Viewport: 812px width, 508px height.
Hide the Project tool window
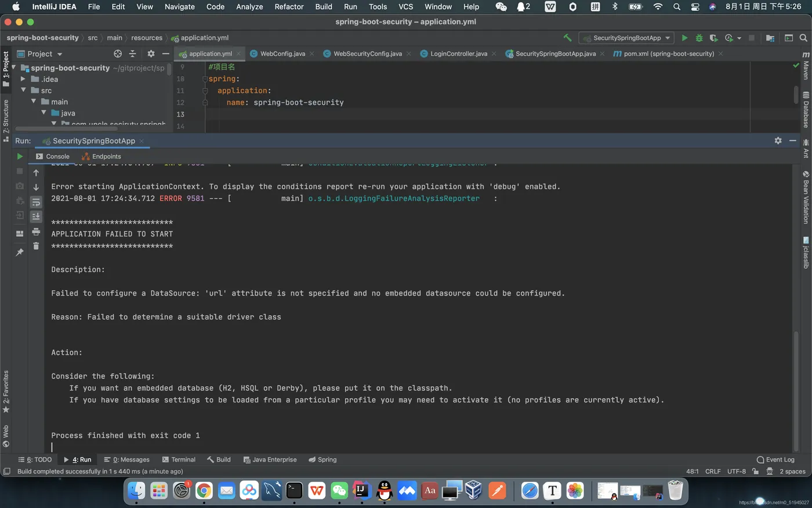(x=166, y=53)
